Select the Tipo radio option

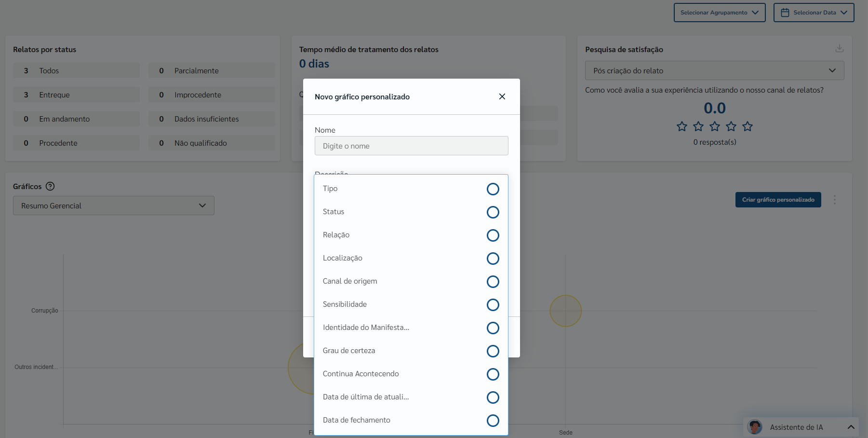[x=493, y=189]
